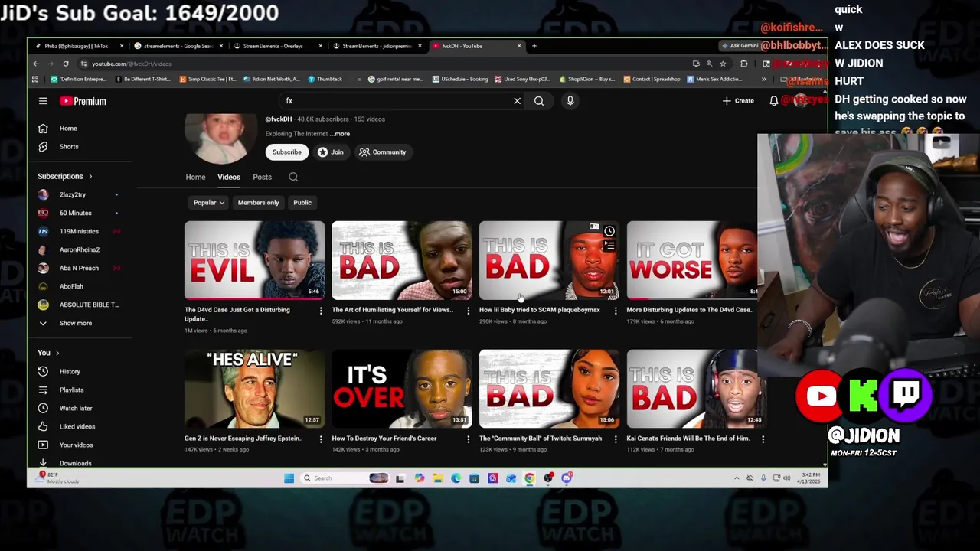Switch to channel Home tab
980x551 pixels.
point(195,177)
